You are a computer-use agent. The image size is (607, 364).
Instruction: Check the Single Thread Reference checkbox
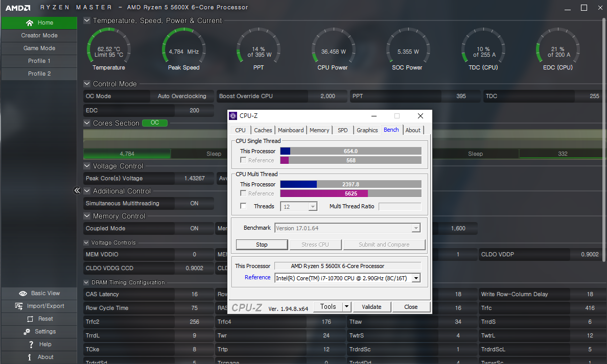click(x=244, y=160)
